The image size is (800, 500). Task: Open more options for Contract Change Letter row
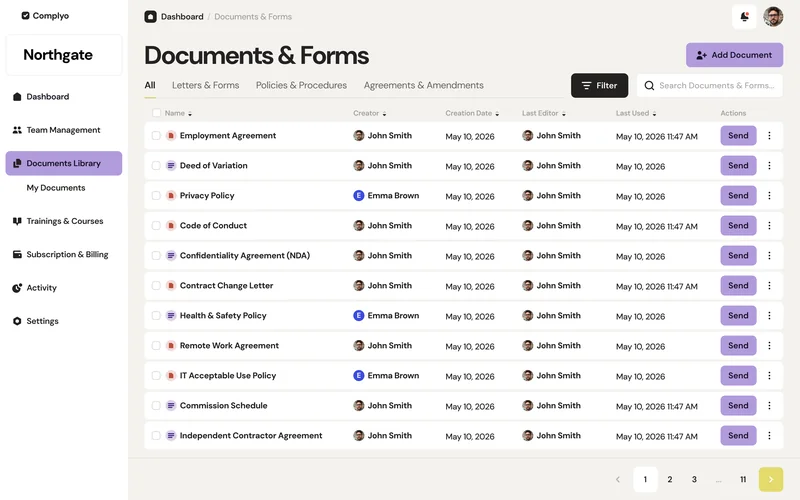[769, 286]
